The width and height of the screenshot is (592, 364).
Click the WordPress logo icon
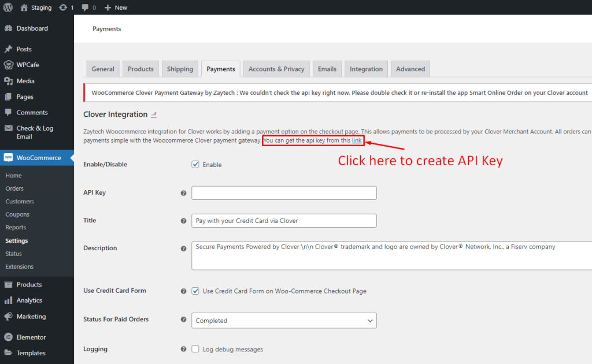pos(8,7)
